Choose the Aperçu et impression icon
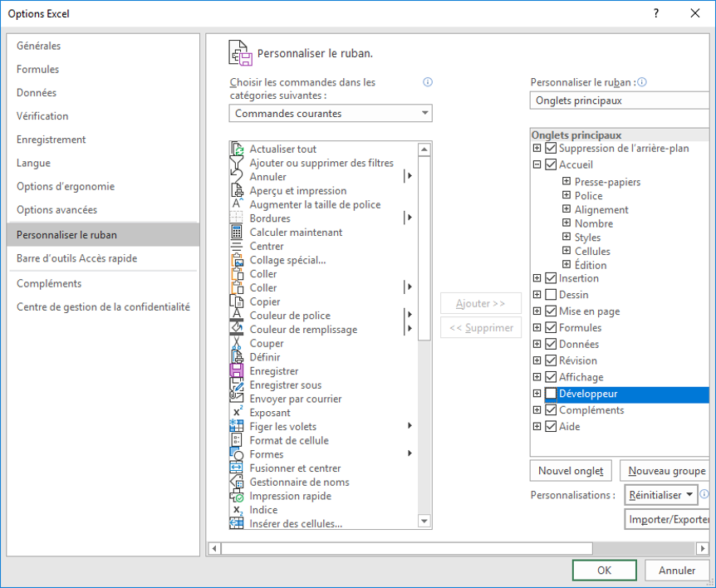Viewport: 716px width, 588px height. pos(237,190)
